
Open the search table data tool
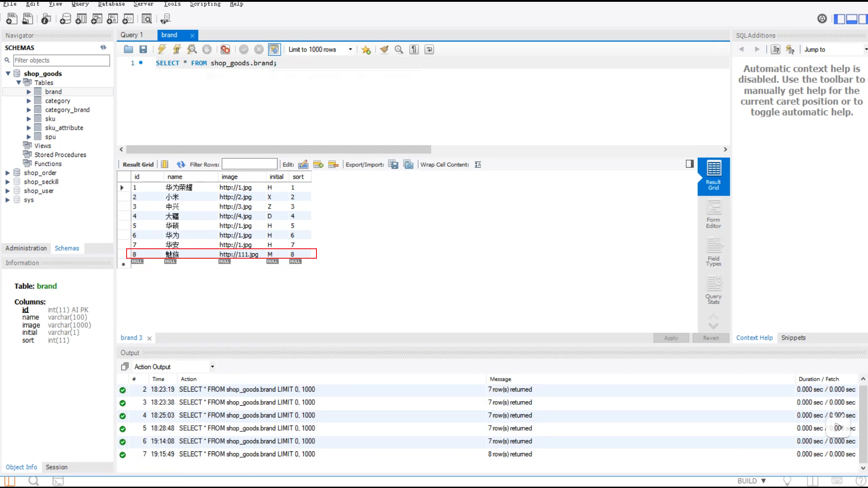click(x=147, y=19)
